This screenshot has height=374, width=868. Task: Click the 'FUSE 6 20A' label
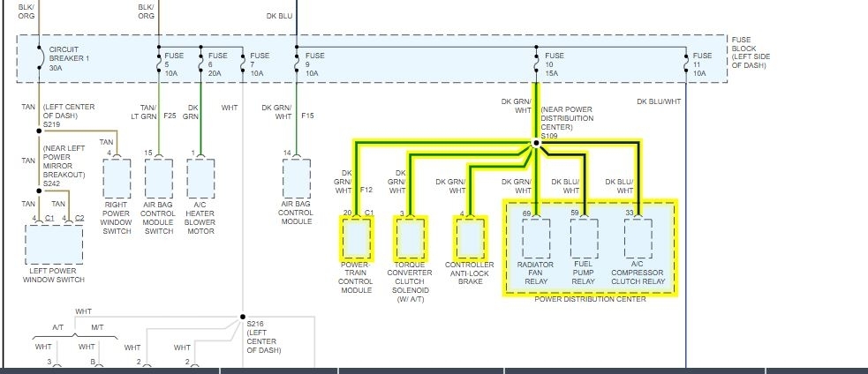coord(217,64)
